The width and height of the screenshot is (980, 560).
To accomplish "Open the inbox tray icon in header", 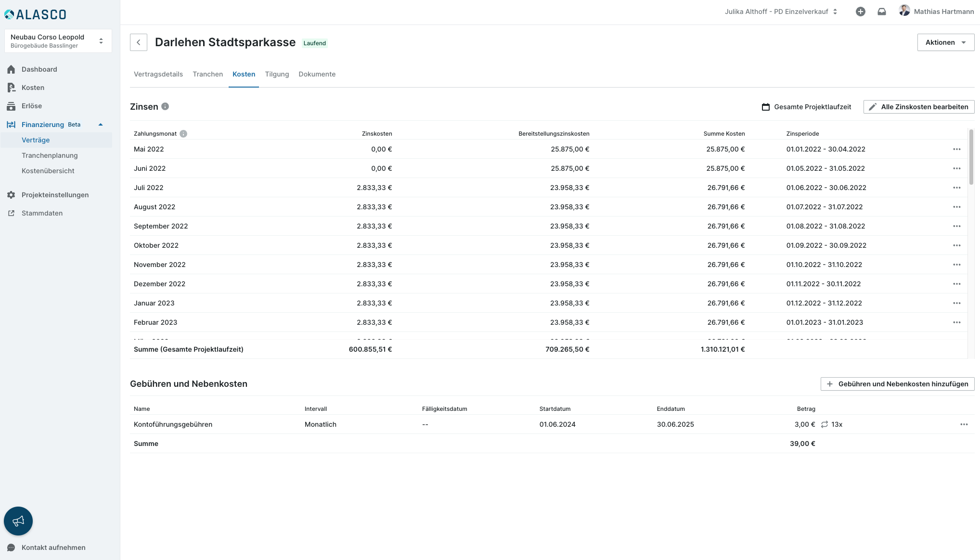I will [882, 12].
